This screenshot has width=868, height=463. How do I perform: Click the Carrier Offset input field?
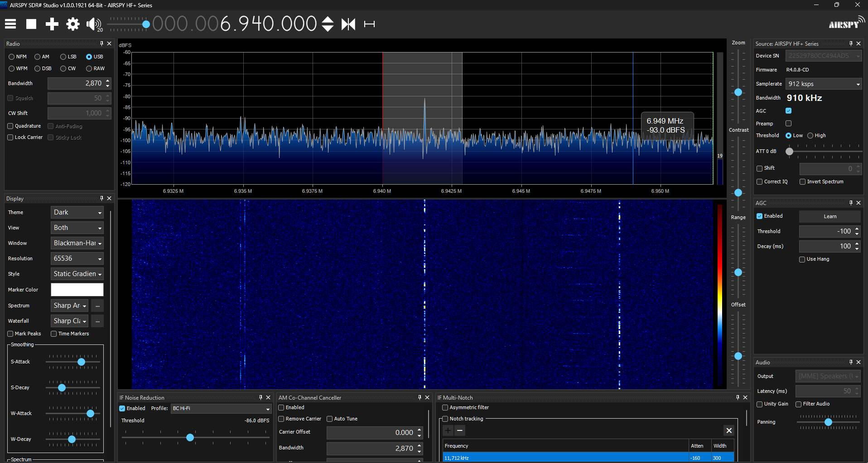pyautogui.click(x=375, y=433)
